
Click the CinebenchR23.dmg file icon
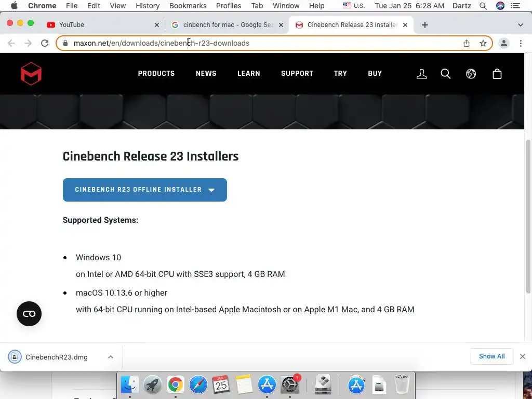point(15,357)
